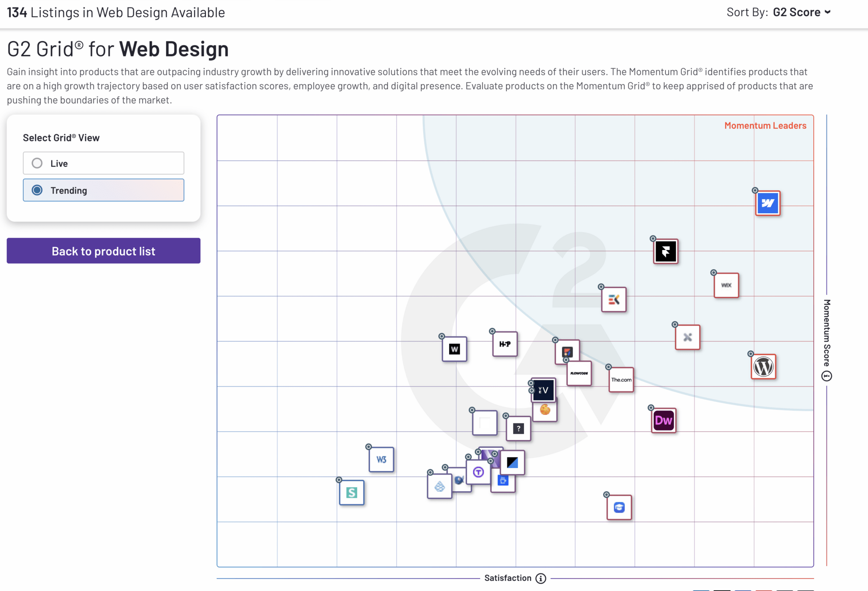The image size is (868, 591).
Task: Click the blank white product tile
Action: coord(485,423)
